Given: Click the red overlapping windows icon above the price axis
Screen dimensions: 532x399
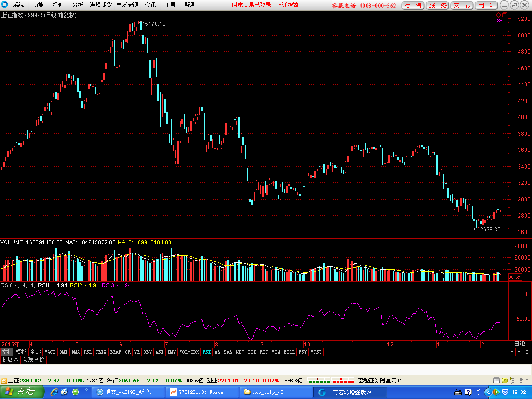Looking at the screenshot, I should pos(504,15).
